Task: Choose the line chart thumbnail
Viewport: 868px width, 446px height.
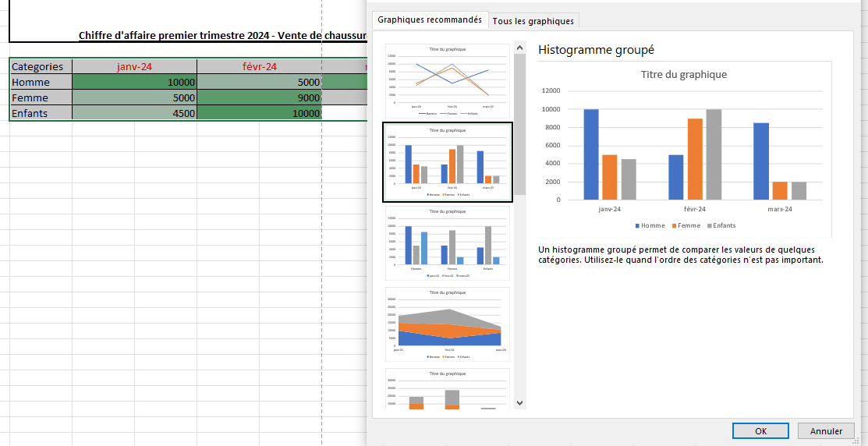Action: click(448, 81)
